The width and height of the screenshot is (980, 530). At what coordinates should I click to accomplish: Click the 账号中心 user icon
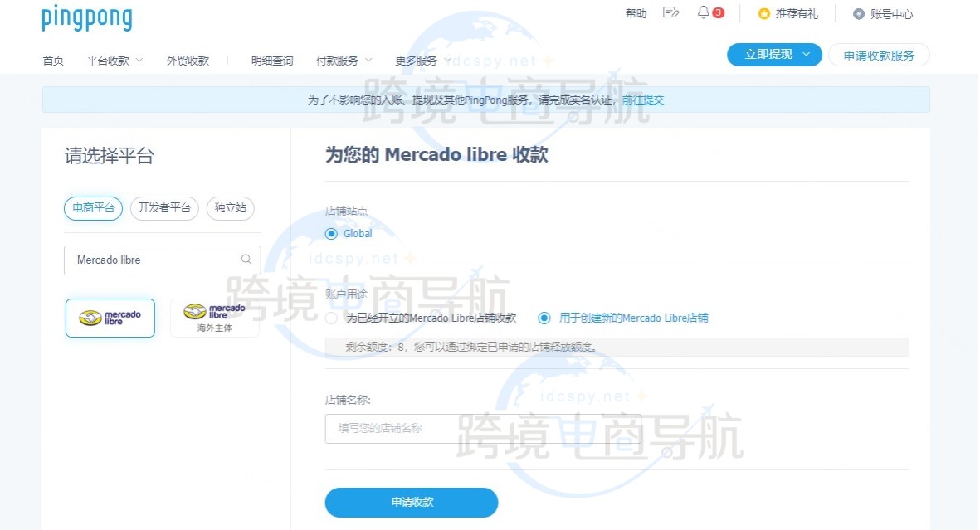pyautogui.click(x=859, y=14)
